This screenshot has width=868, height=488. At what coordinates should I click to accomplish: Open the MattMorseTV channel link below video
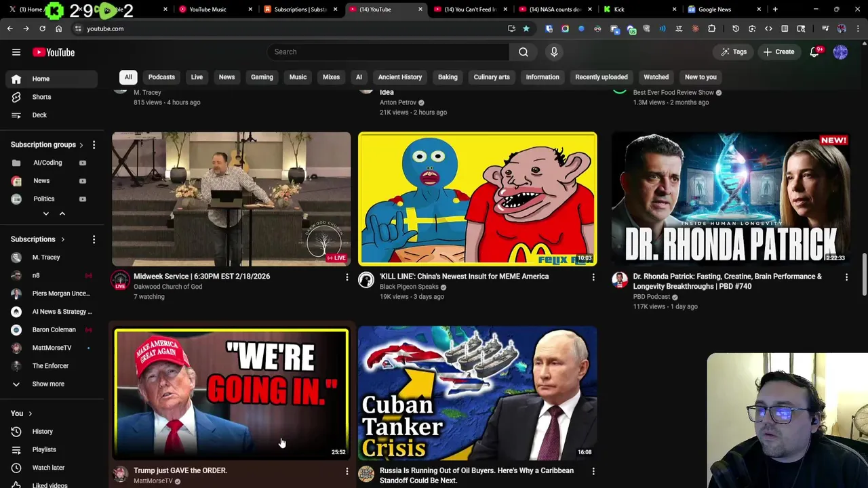click(153, 481)
